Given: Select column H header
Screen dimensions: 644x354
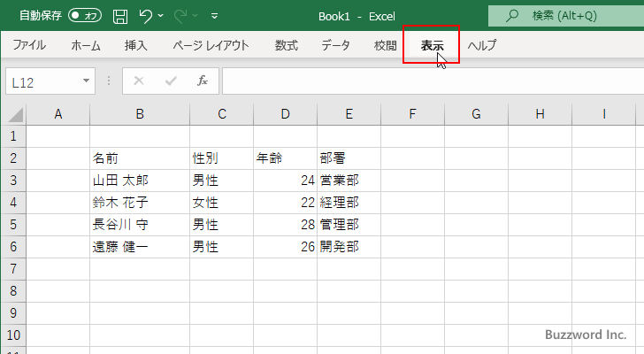Looking at the screenshot, I should (x=540, y=114).
